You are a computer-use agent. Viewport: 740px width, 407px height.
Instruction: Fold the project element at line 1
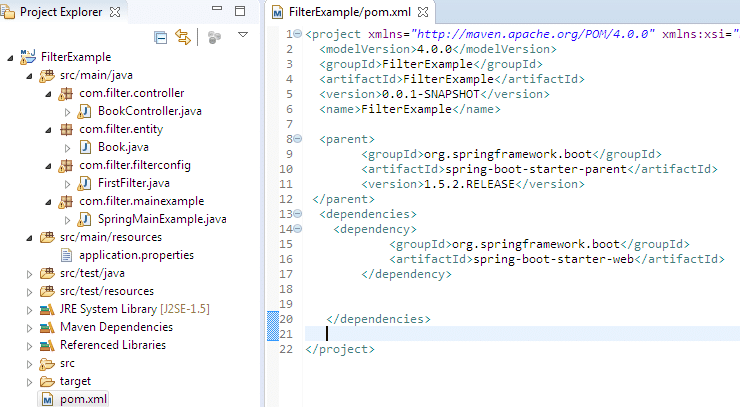pyautogui.click(x=300, y=35)
